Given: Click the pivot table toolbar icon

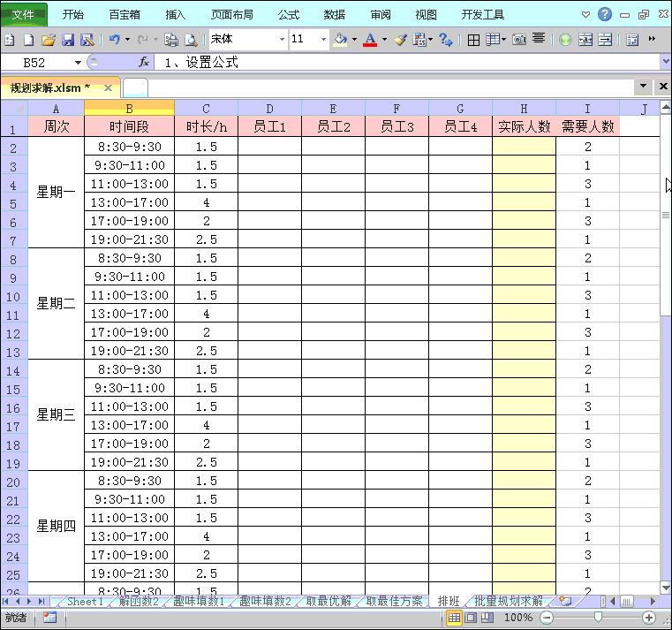Looking at the screenshot, I should point(632,40).
